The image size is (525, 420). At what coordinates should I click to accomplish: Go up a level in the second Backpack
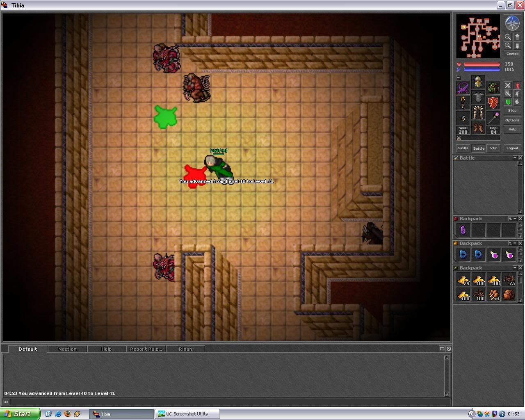(510, 243)
